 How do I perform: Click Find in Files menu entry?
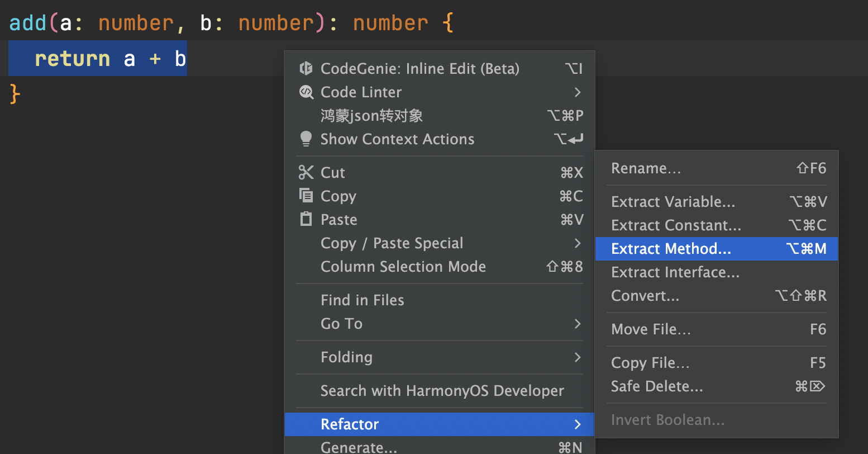pyautogui.click(x=362, y=300)
